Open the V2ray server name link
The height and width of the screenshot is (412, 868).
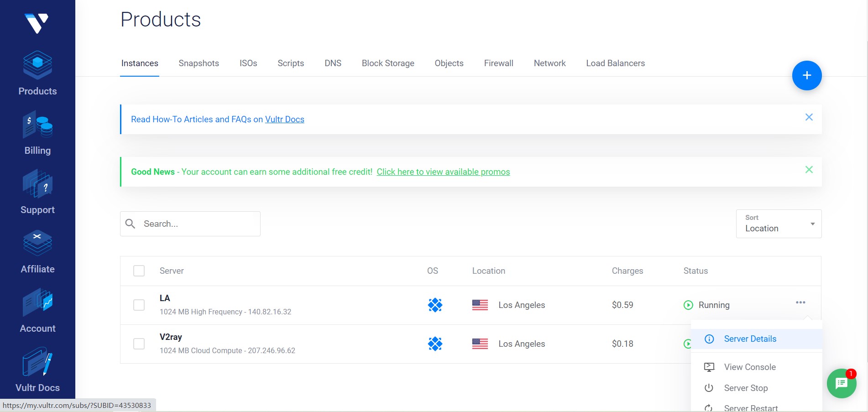[x=171, y=337]
